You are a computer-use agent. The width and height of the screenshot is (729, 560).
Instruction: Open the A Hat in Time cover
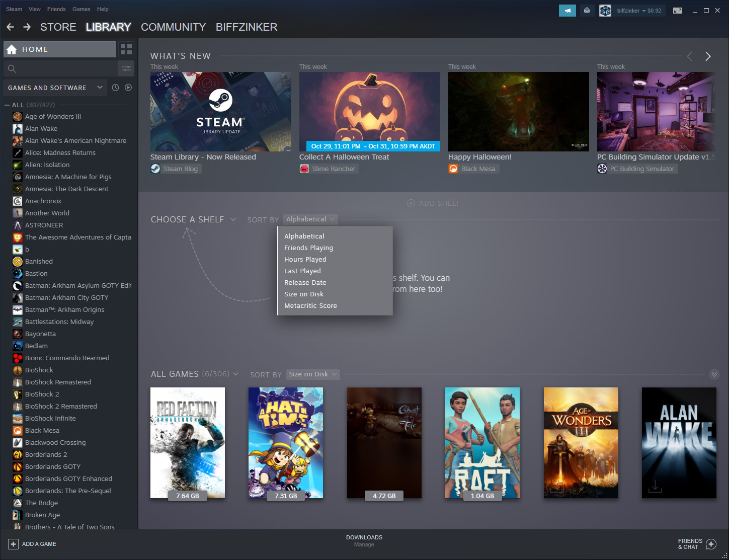click(286, 443)
